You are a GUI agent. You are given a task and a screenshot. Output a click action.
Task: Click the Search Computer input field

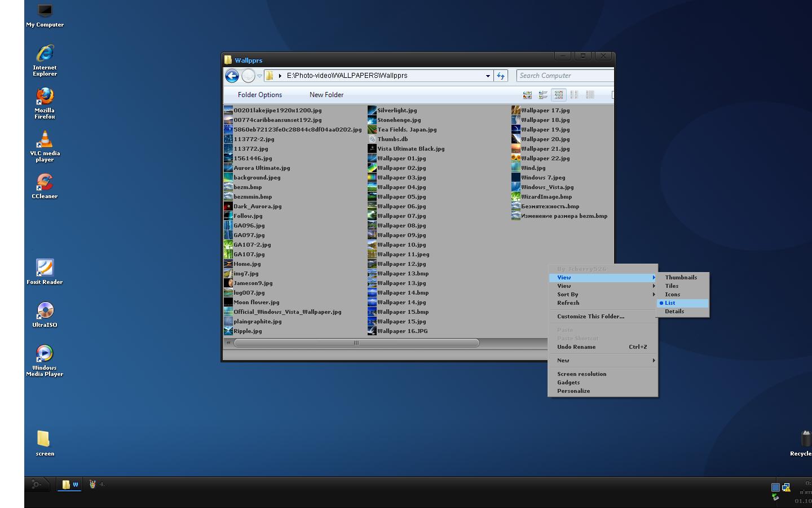[x=564, y=76]
